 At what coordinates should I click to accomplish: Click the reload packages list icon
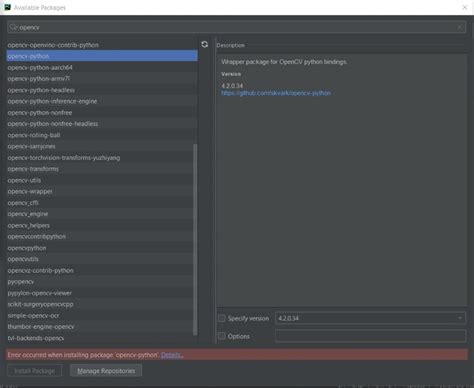pos(205,44)
